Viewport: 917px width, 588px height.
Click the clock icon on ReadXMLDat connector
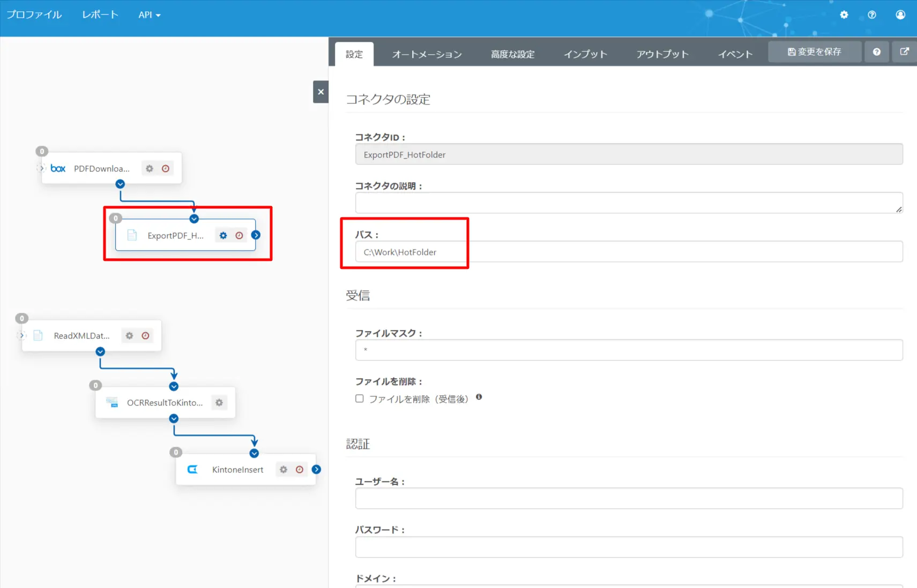tap(145, 336)
